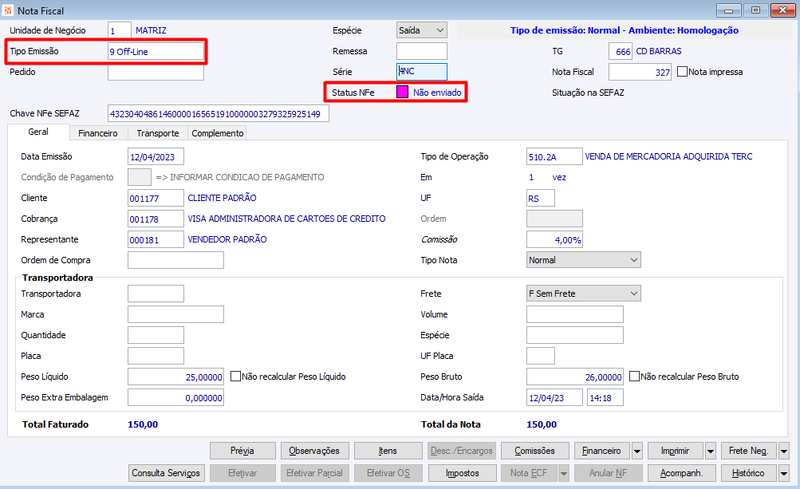Click the Nota Fiscal number field 327

point(640,72)
